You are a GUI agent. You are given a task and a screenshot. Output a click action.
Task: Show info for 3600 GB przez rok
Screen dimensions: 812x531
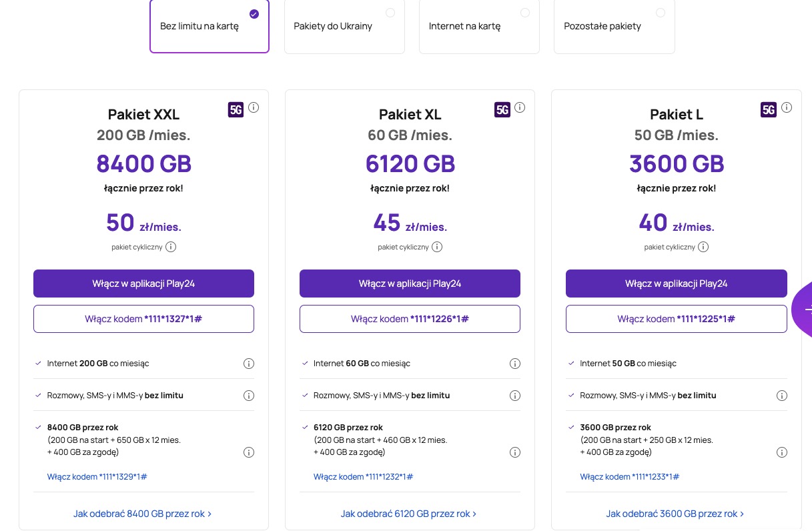[x=782, y=452]
